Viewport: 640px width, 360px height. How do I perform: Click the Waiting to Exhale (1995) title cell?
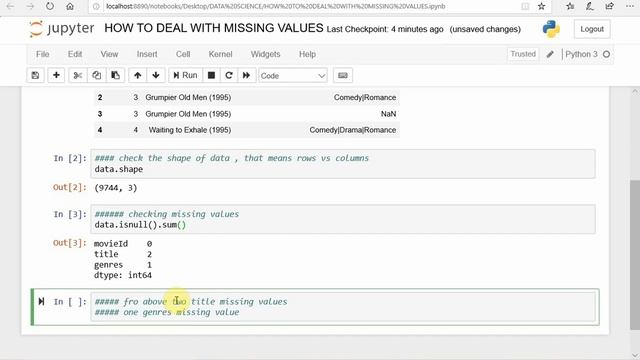[190, 130]
